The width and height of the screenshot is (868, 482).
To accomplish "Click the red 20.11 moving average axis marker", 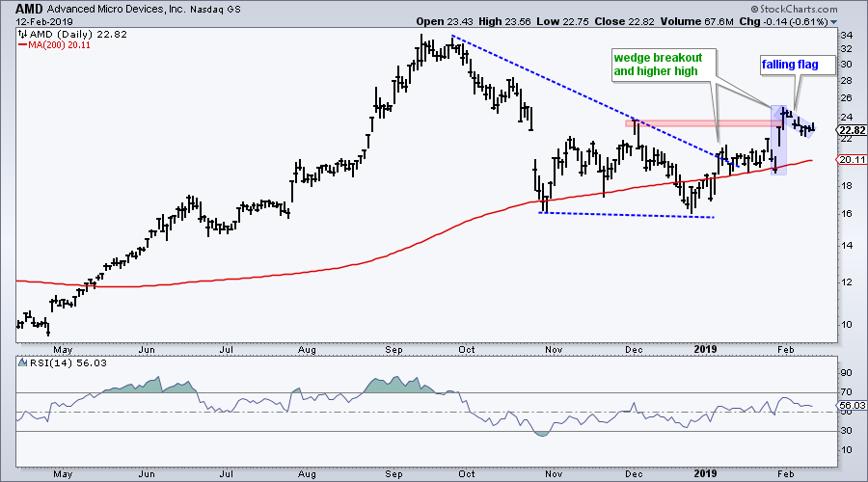I will click(851, 160).
